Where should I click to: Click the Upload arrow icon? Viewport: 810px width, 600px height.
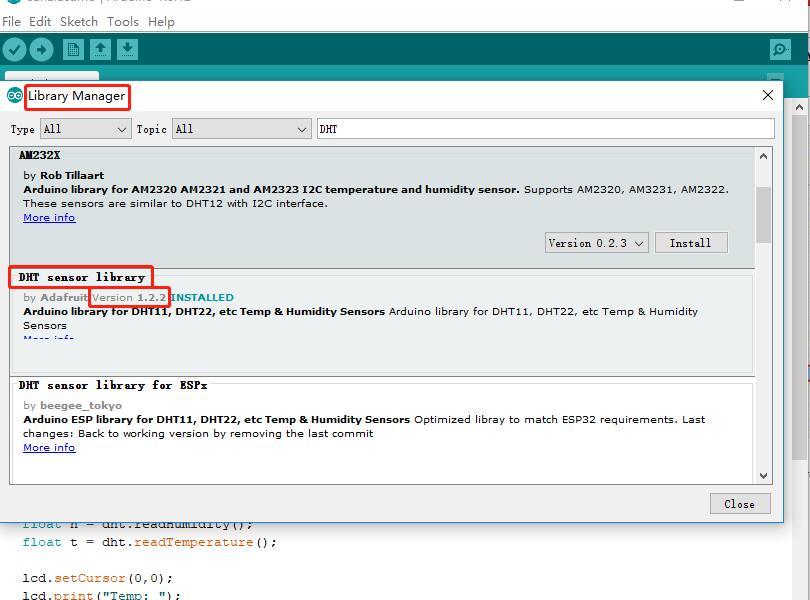click(41, 50)
